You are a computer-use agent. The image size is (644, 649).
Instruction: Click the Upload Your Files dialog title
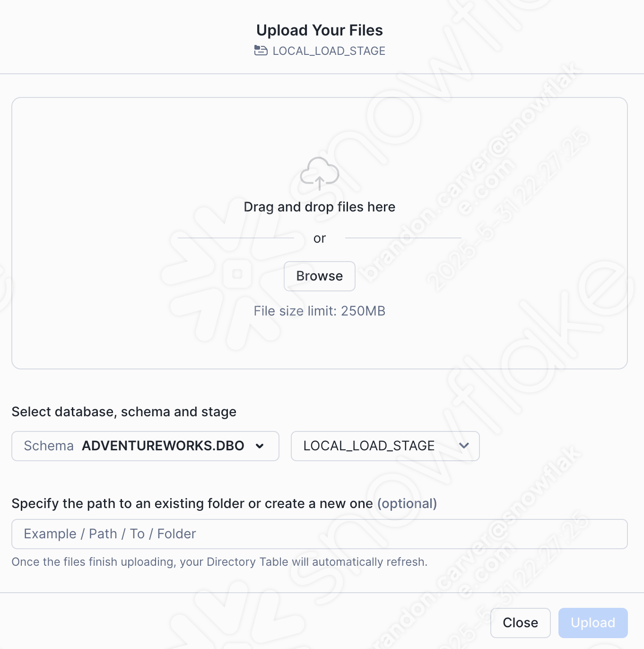click(319, 29)
